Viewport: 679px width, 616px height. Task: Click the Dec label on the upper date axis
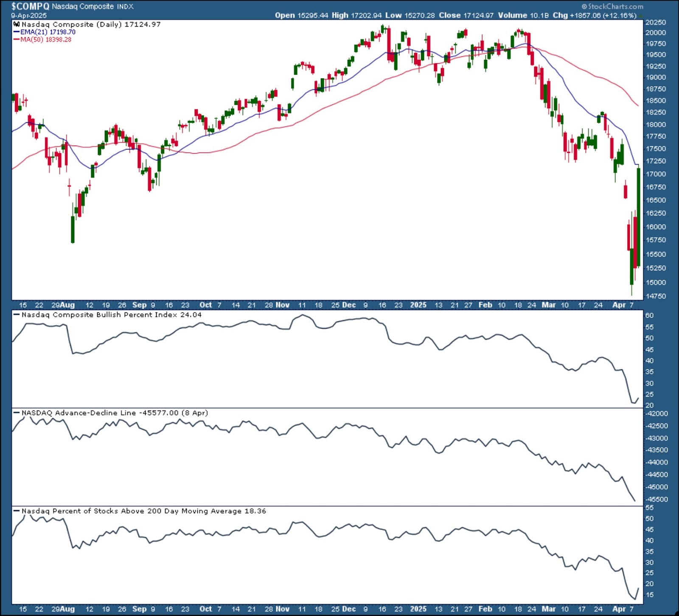click(349, 305)
